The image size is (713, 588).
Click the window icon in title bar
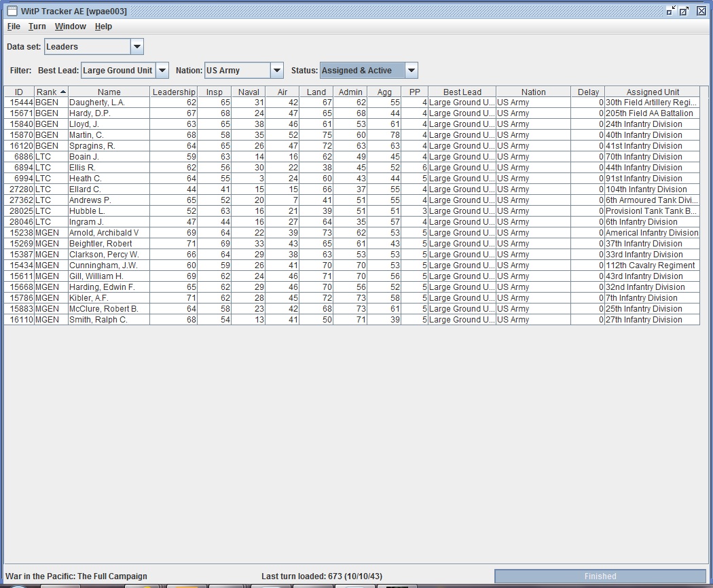12,11
